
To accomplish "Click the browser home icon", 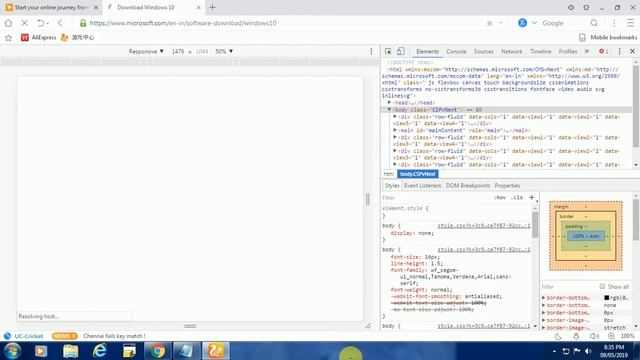I will click(x=9, y=23).
